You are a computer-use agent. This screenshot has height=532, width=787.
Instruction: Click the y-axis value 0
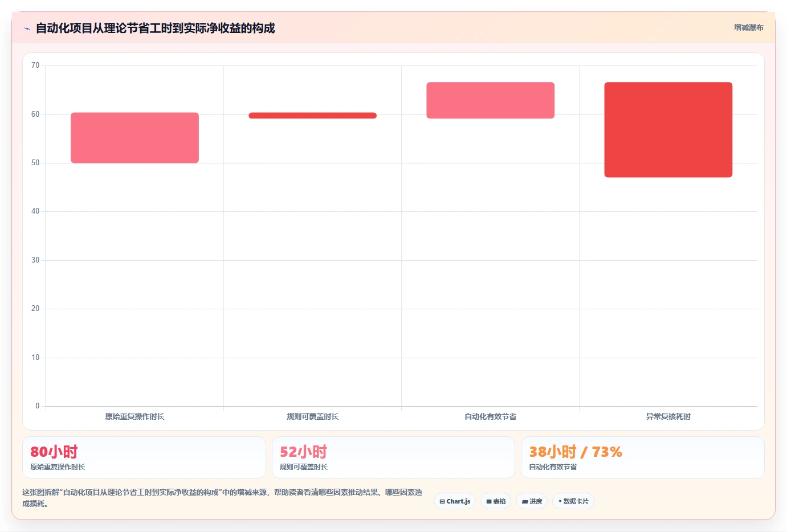38,406
